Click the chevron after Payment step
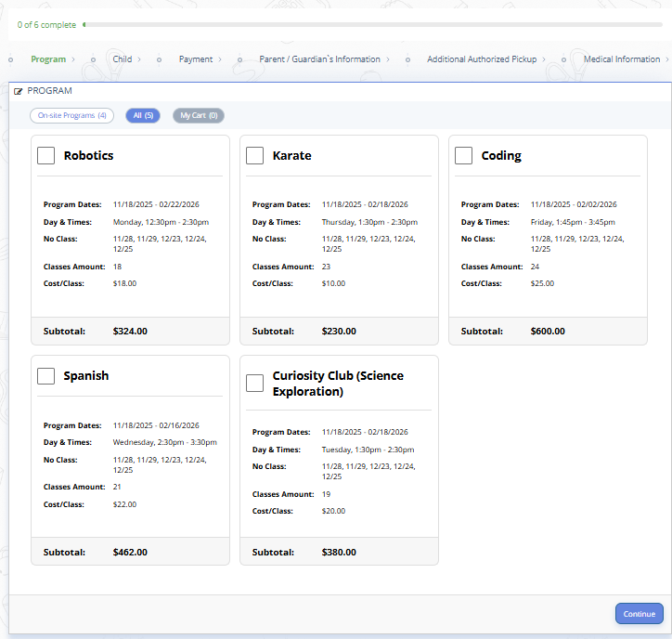The height and width of the screenshot is (639, 672). [x=220, y=59]
